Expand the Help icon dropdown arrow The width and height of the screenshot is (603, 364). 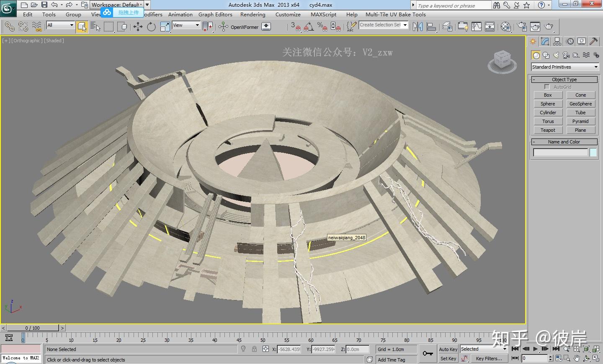[x=549, y=5]
